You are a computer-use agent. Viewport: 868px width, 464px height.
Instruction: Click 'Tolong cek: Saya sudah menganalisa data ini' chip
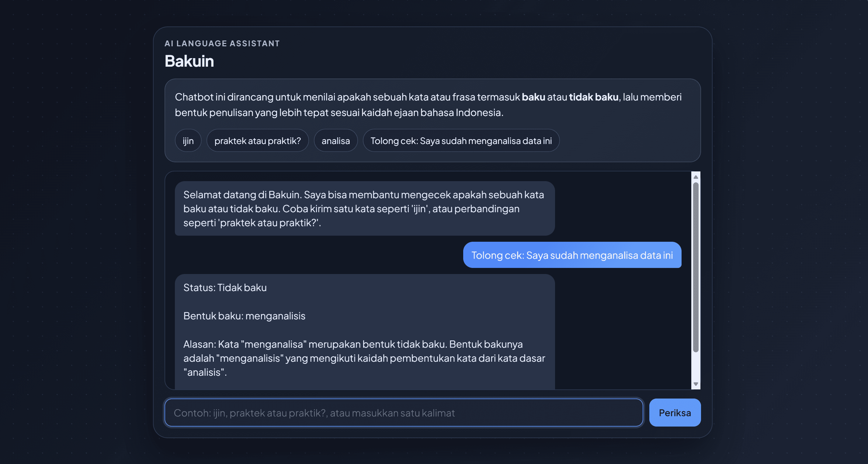click(x=461, y=141)
